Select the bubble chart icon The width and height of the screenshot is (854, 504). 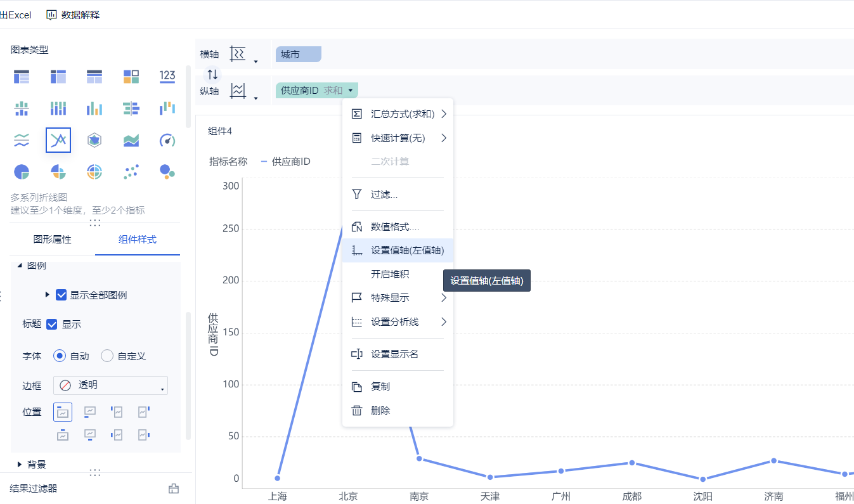167,171
